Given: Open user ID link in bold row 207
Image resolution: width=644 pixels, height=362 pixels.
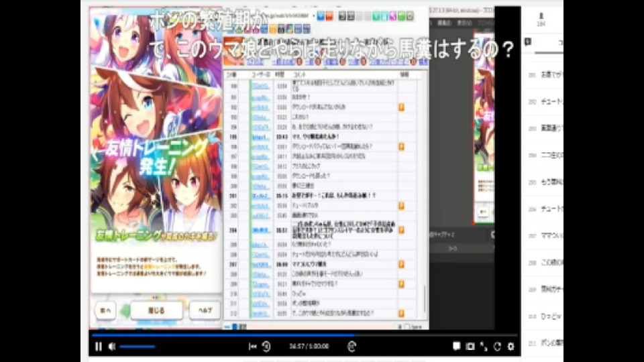Looking at the screenshot, I should pyautogui.click(x=261, y=264).
